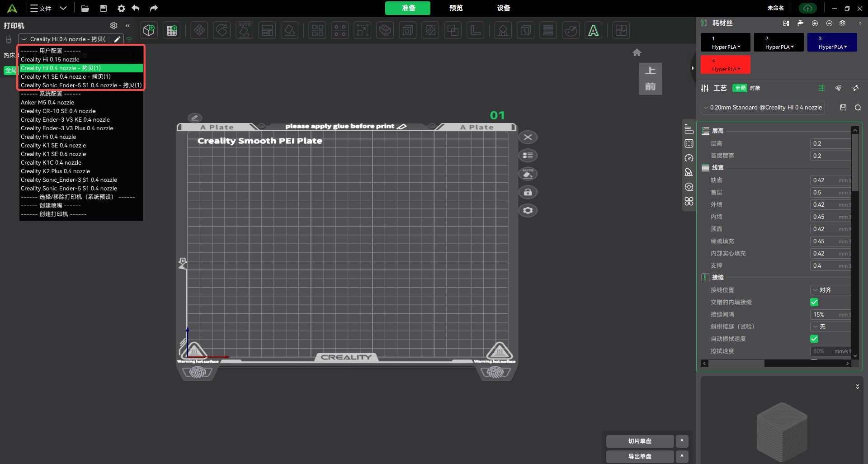Image resolution: width=868 pixels, height=464 pixels.
Task: Open filament settings gear icon
Action: coord(843,23)
